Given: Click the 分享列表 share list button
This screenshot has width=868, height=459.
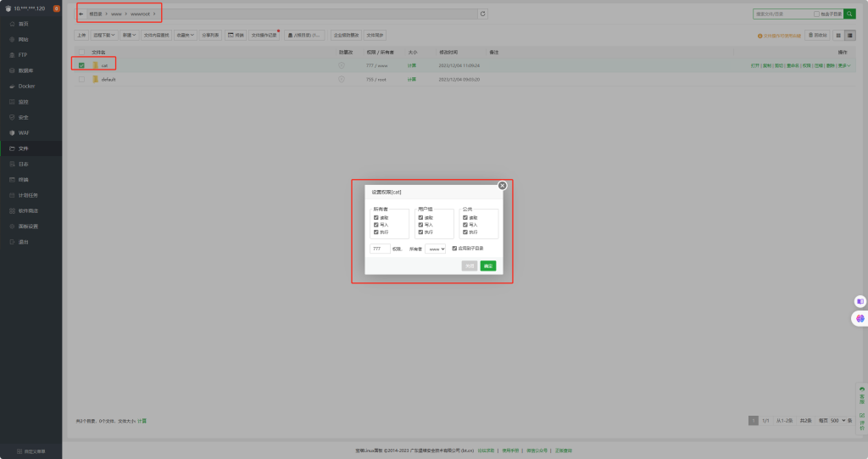Looking at the screenshot, I should tap(210, 35).
